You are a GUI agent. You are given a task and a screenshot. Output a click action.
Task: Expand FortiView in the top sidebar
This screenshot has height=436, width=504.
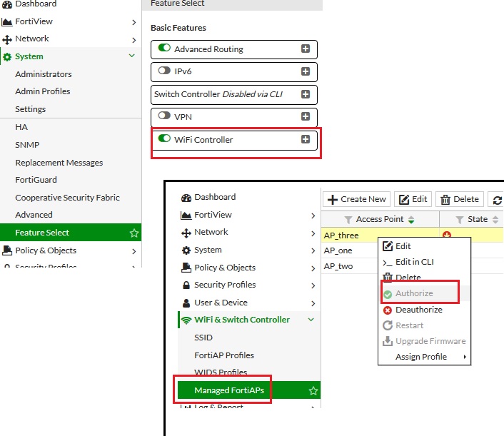tap(134, 22)
